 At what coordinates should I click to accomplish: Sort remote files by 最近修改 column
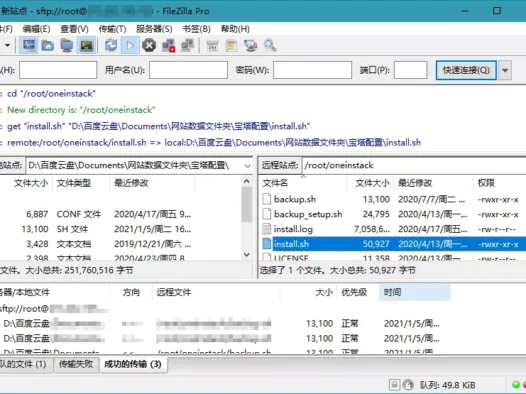coord(433,183)
